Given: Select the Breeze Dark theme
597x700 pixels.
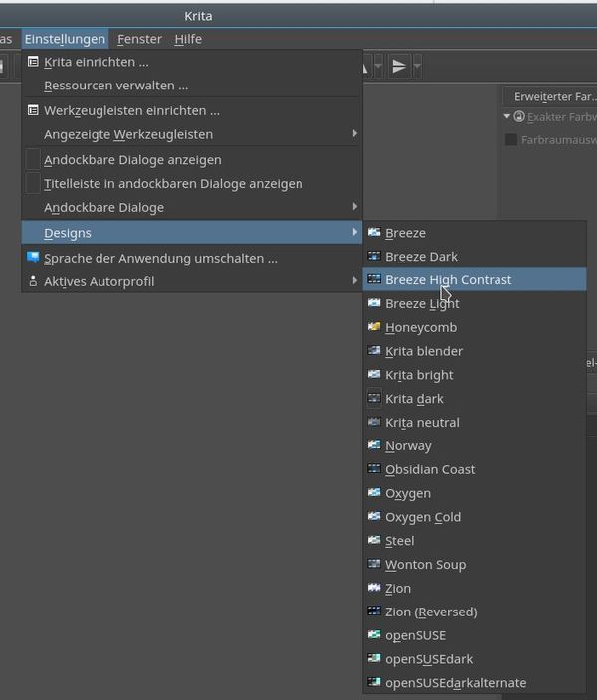Looking at the screenshot, I should point(421,257).
